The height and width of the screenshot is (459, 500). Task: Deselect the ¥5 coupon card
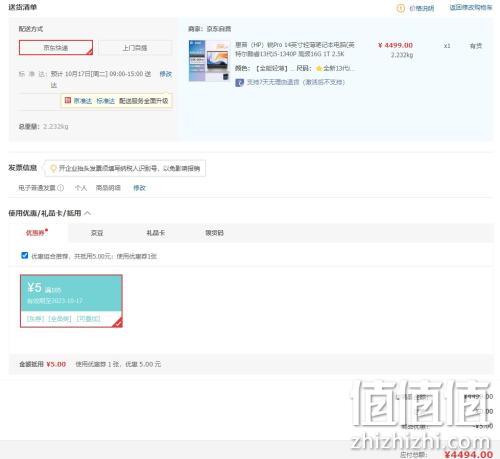[x=71, y=301]
